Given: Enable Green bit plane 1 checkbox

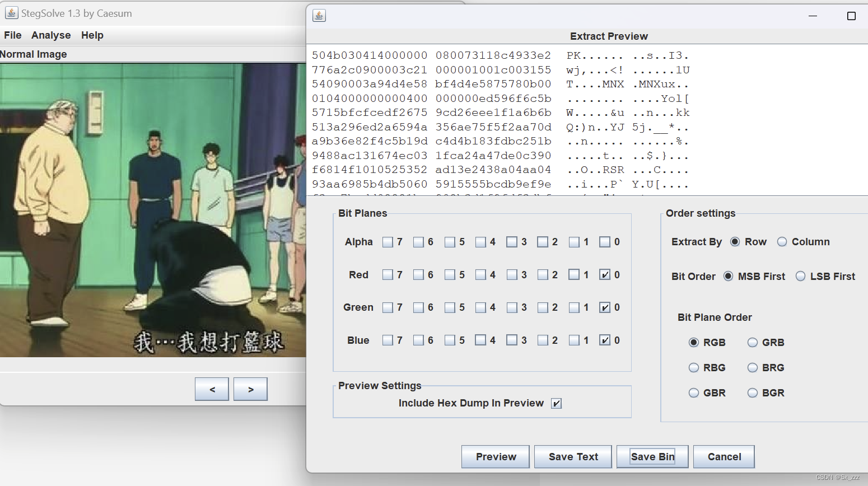Looking at the screenshot, I should tap(574, 307).
